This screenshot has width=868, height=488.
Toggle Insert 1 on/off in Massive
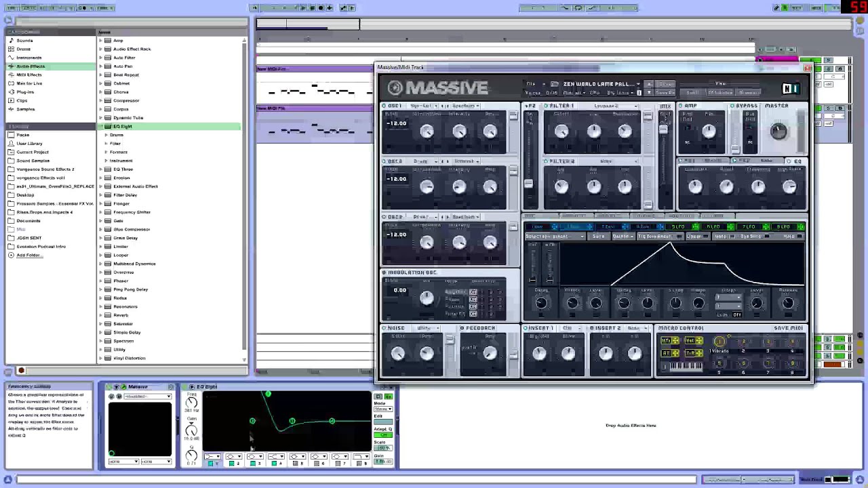tap(526, 329)
